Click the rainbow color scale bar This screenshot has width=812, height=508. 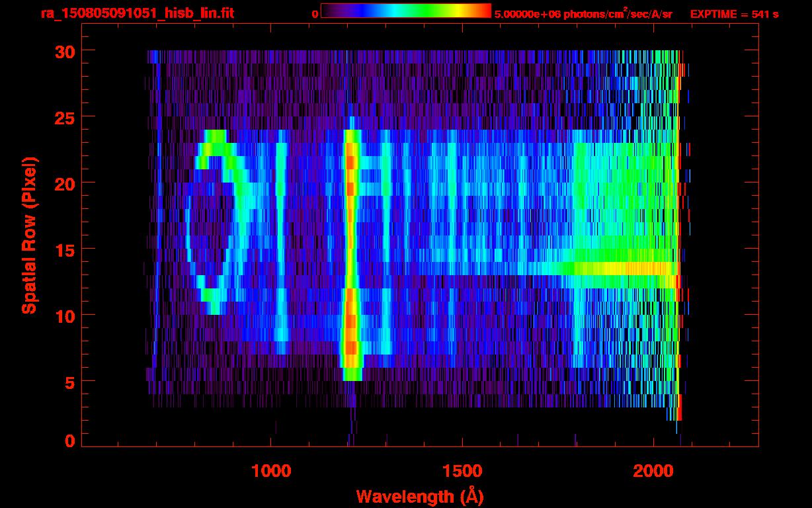point(406,11)
